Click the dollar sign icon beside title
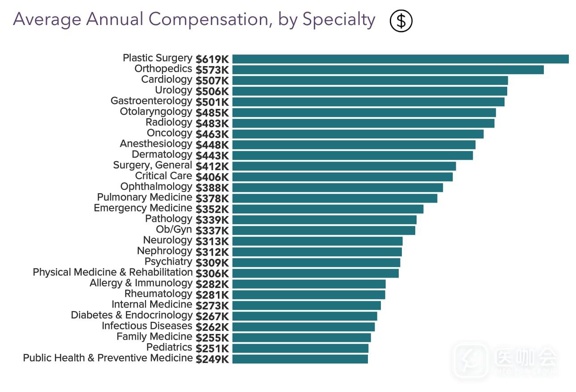Screen dimensions: 576x392 [x=401, y=21]
